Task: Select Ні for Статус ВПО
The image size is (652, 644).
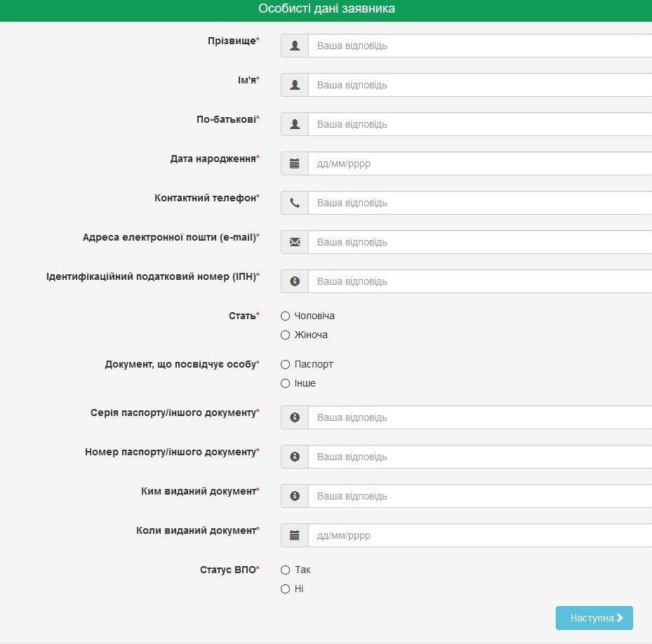Action: pyautogui.click(x=285, y=589)
